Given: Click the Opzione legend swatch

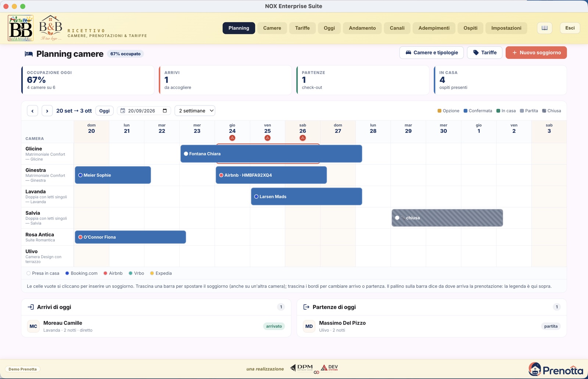Looking at the screenshot, I should (x=440, y=111).
